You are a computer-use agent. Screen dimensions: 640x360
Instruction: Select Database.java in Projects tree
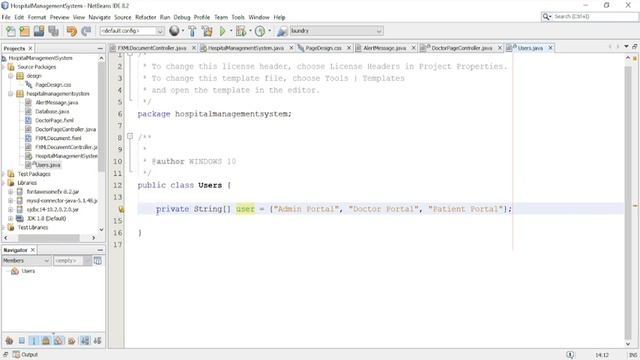52,111
